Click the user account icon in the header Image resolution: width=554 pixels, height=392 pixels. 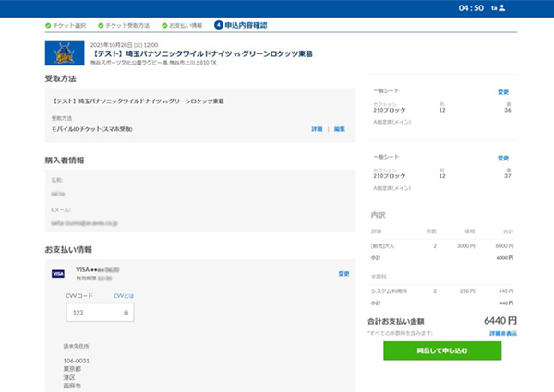click(501, 7)
